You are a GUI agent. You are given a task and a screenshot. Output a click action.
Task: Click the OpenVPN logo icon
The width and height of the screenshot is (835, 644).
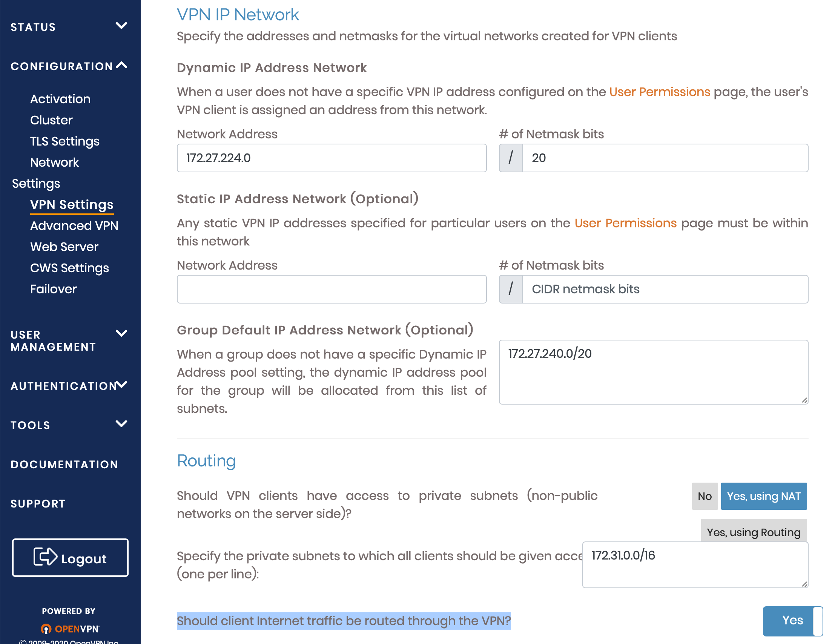[46, 629]
